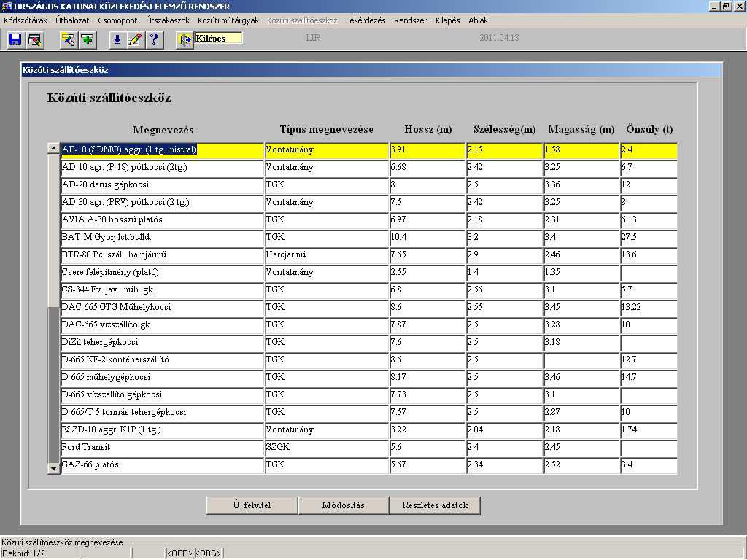This screenshot has width=747, height=560.
Task: Click the Részletes adatok button
Action: tap(435, 505)
